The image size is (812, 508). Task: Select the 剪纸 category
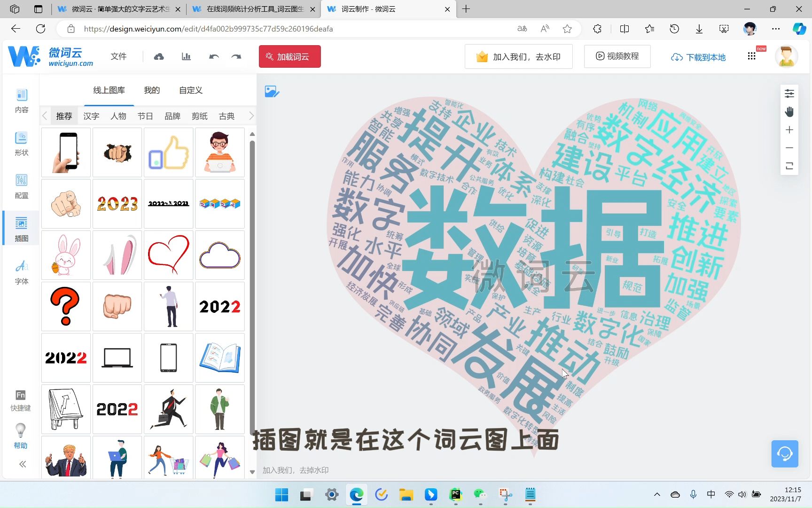click(x=200, y=116)
